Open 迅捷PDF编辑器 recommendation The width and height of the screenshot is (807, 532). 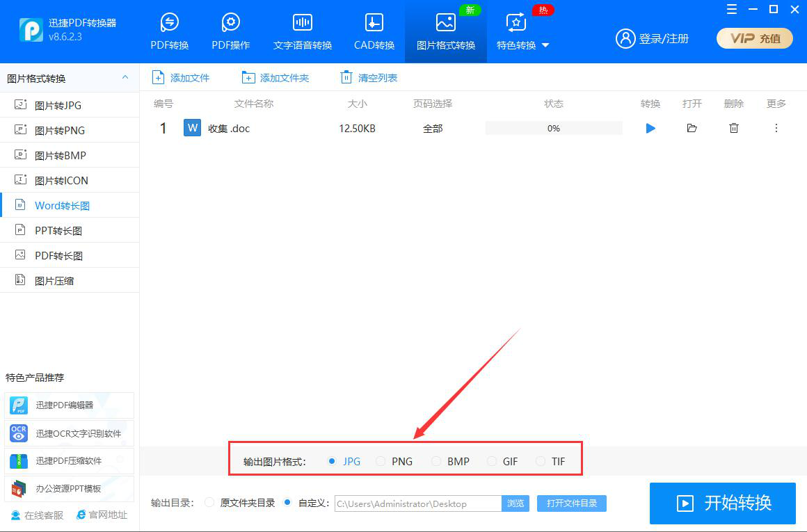[x=69, y=405]
